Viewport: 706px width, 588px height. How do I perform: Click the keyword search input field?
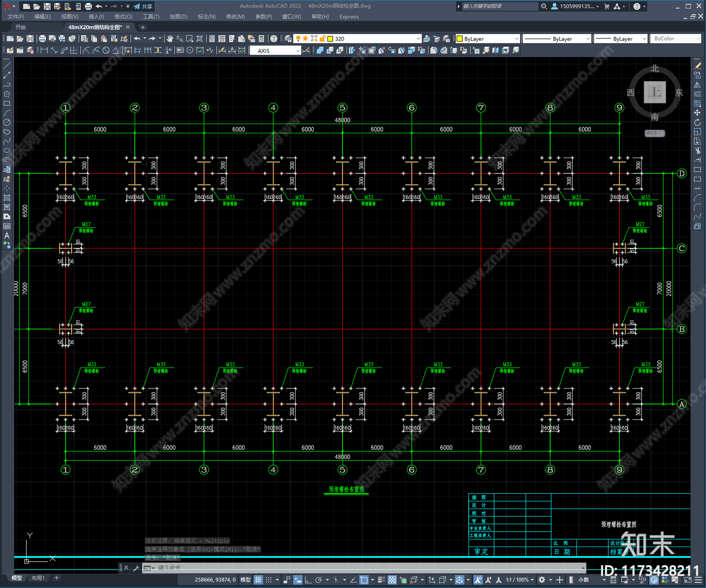(x=499, y=6)
